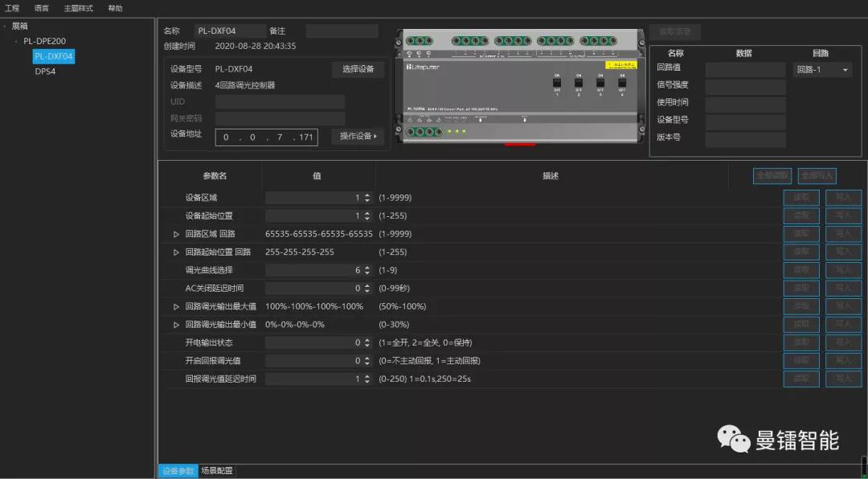Click the Liteputer logo on the device image
This screenshot has width=868, height=479.
[424, 67]
